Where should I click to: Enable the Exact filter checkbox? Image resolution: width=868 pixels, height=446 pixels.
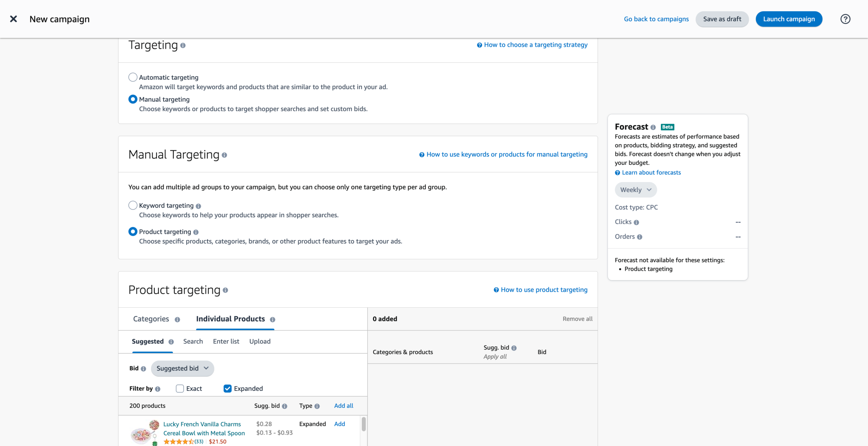point(180,388)
